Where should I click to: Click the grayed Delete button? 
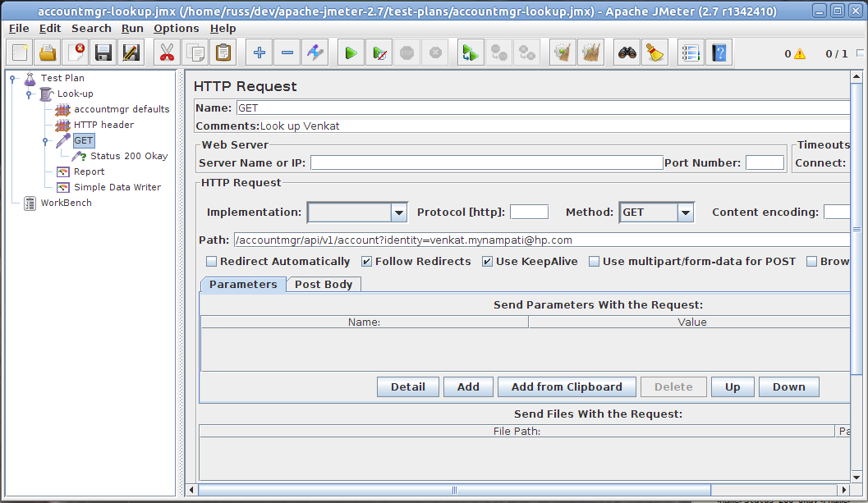pyautogui.click(x=673, y=386)
